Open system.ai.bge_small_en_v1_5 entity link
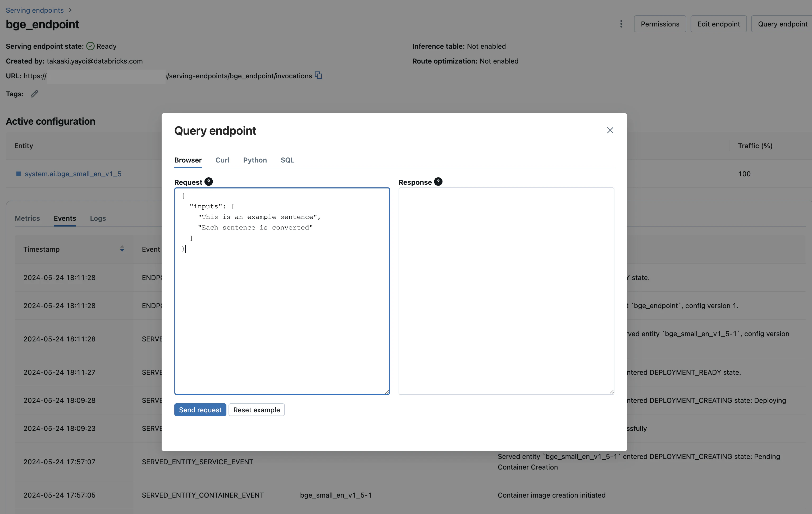812x514 pixels. [x=73, y=174]
